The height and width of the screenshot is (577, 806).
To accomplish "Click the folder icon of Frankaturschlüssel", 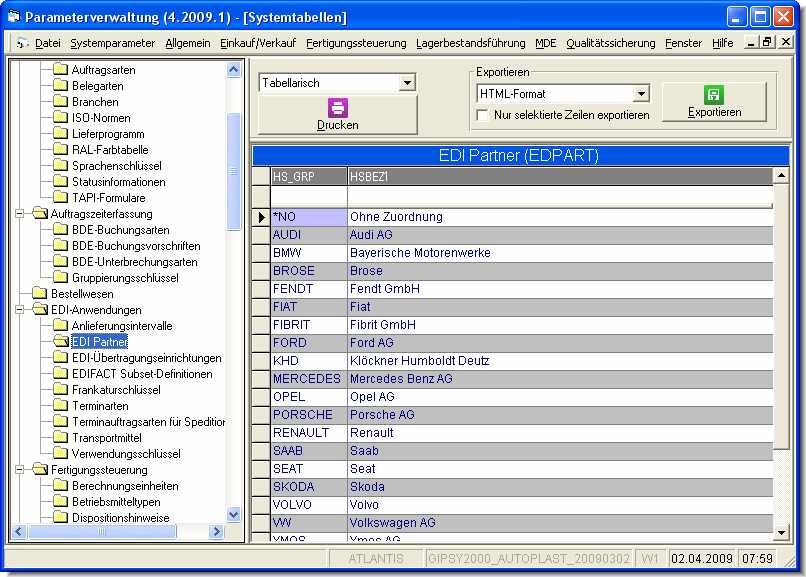I will coord(60,389).
